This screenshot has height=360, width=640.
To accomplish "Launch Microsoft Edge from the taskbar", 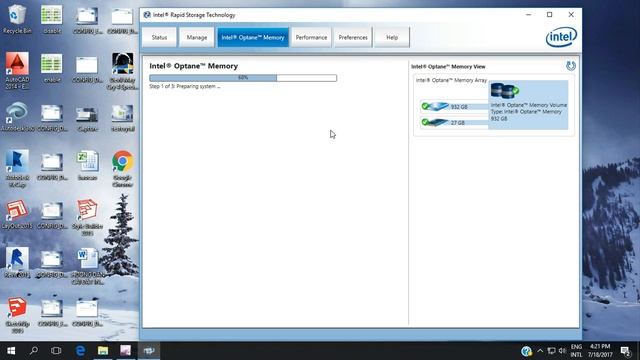I will point(80,351).
